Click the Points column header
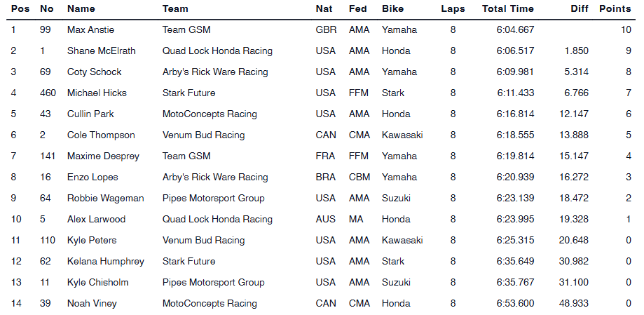The height and width of the screenshot is (315, 644). pyautogui.click(x=615, y=9)
